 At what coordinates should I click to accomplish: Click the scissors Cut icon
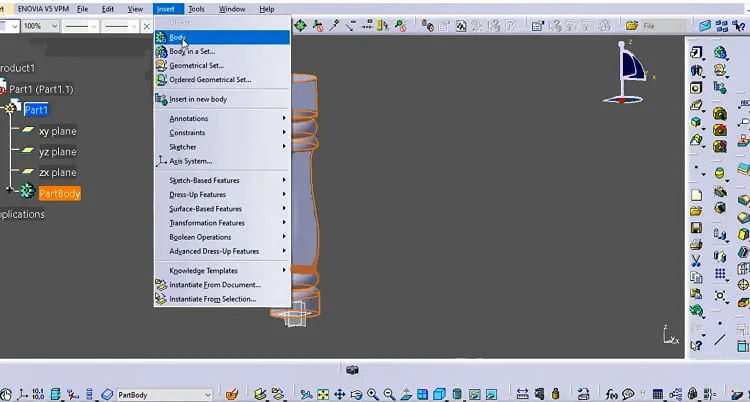[696, 261]
